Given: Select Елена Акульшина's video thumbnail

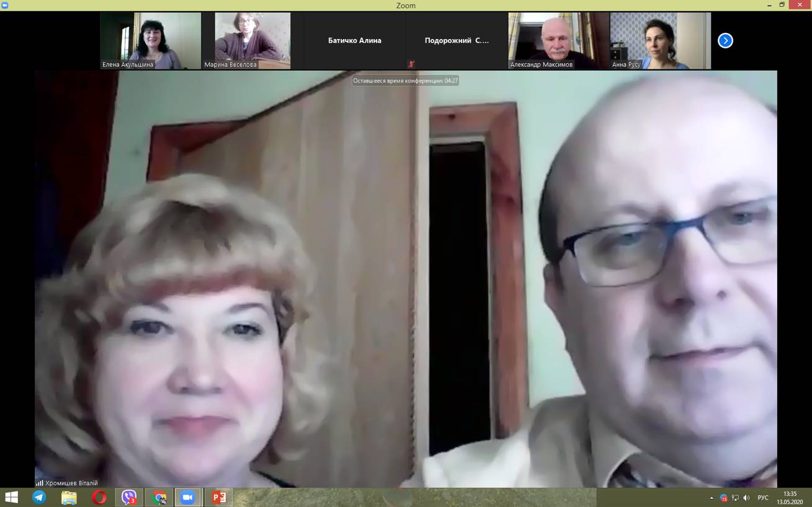Looking at the screenshot, I should 151,40.
